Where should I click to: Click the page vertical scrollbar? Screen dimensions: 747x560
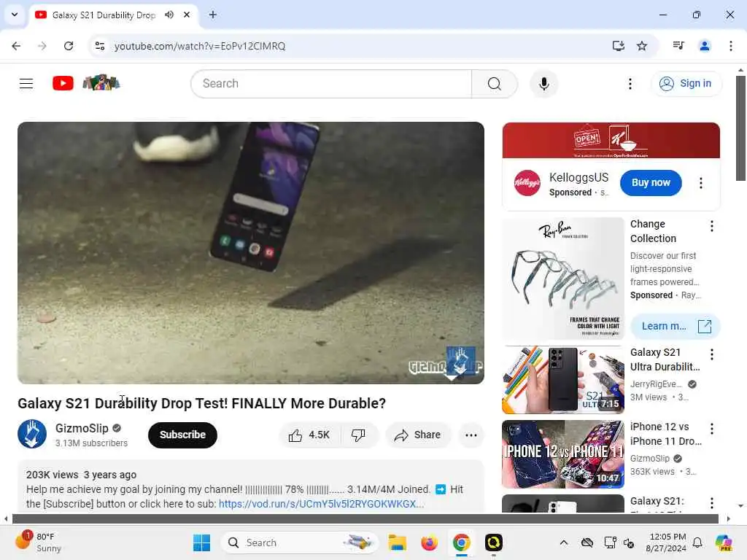click(x=740, y=128)
